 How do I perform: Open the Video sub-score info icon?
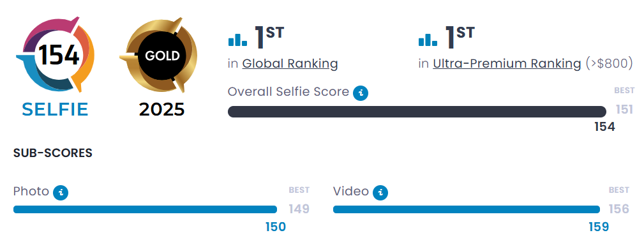click(x=380, y=192)
